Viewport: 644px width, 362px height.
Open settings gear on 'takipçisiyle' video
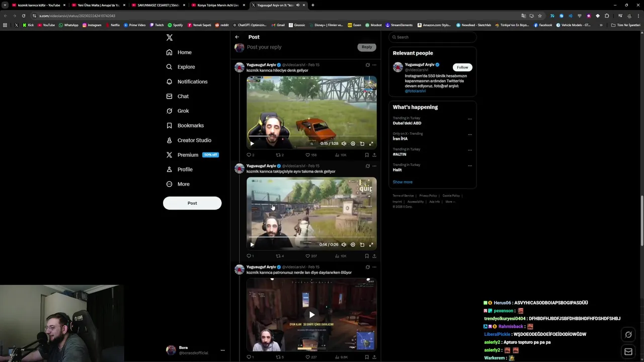point(353,245)
